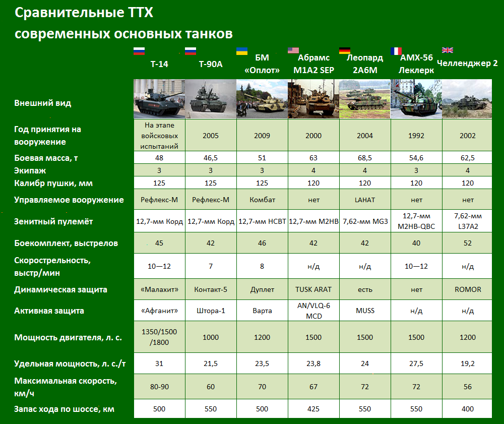
Task: Open the Челленджер 2 tank photo
Action: coord(467,99)
